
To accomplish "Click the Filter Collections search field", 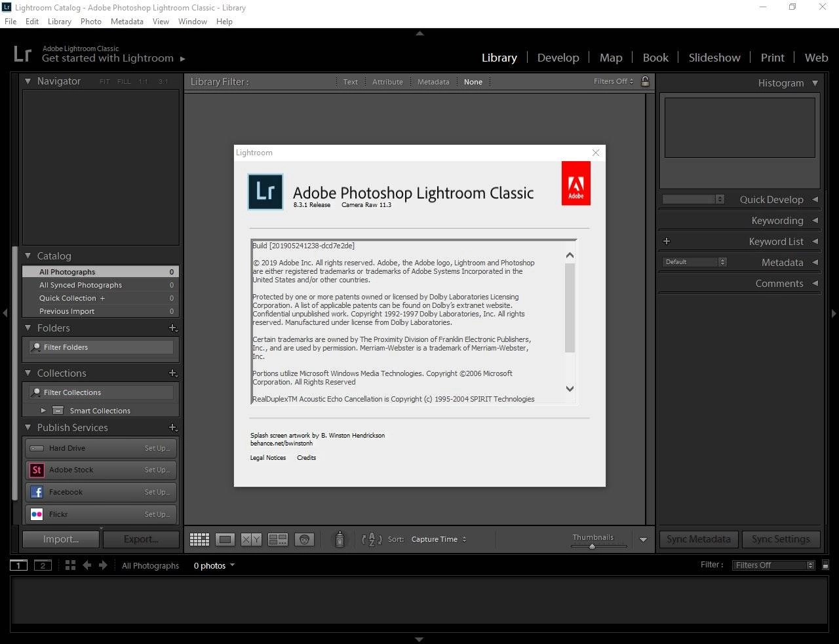I will click(x=102, y=392).
